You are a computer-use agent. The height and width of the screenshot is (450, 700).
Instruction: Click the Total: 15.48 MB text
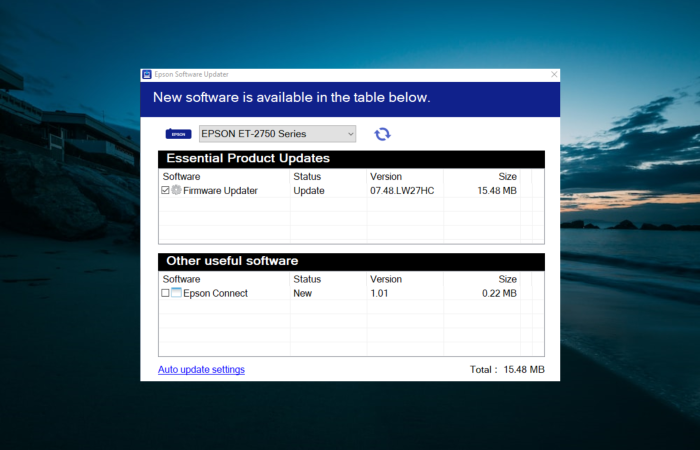pyautogui.click(x=507, y=370)
